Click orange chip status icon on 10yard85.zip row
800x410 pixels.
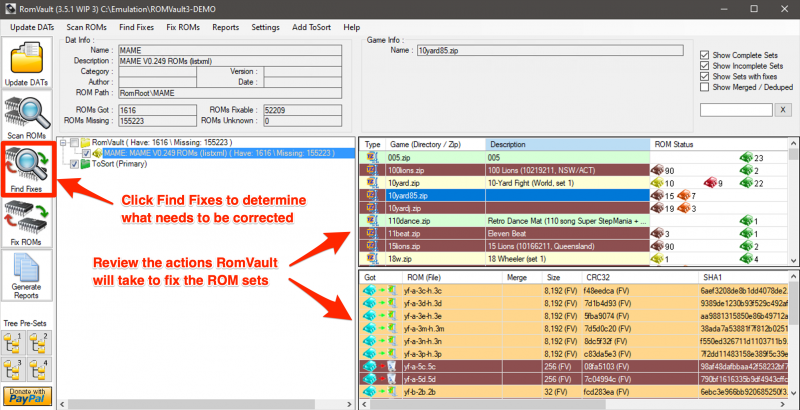[683, 195]
